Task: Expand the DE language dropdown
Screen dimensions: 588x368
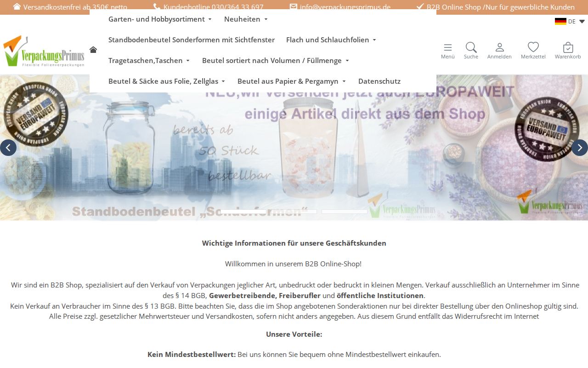Action: click(582, 22)
